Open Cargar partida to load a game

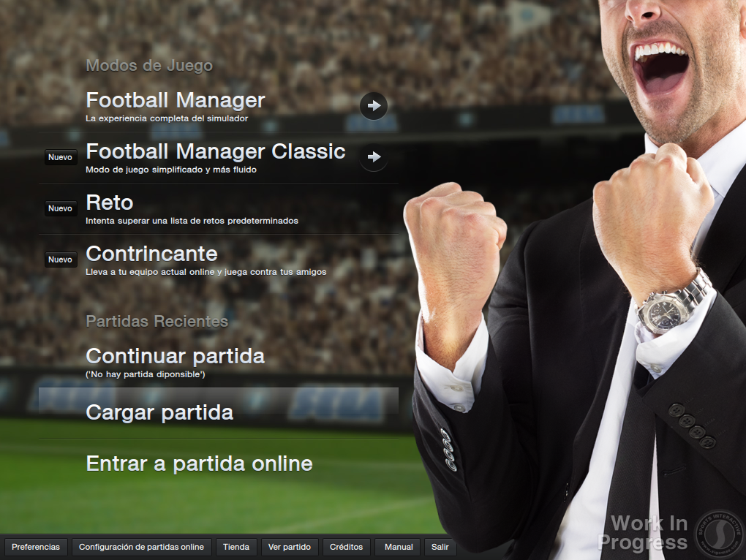219,412
